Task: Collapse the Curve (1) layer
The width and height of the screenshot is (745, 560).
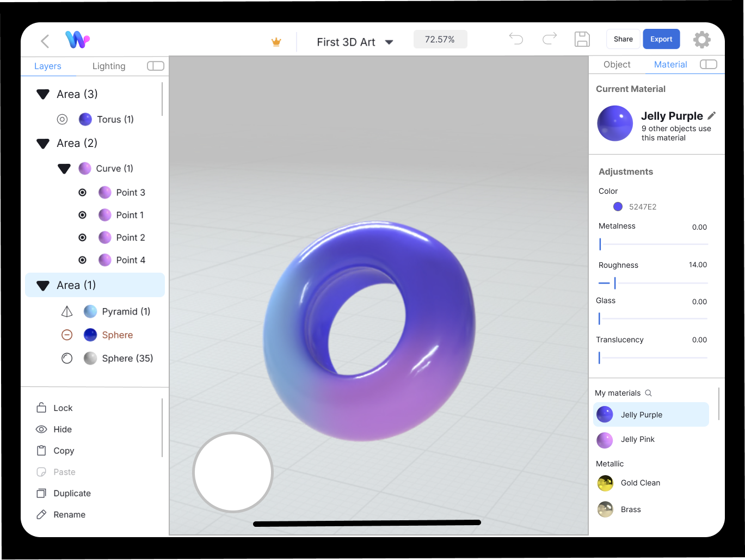Action: click(64, 169)
